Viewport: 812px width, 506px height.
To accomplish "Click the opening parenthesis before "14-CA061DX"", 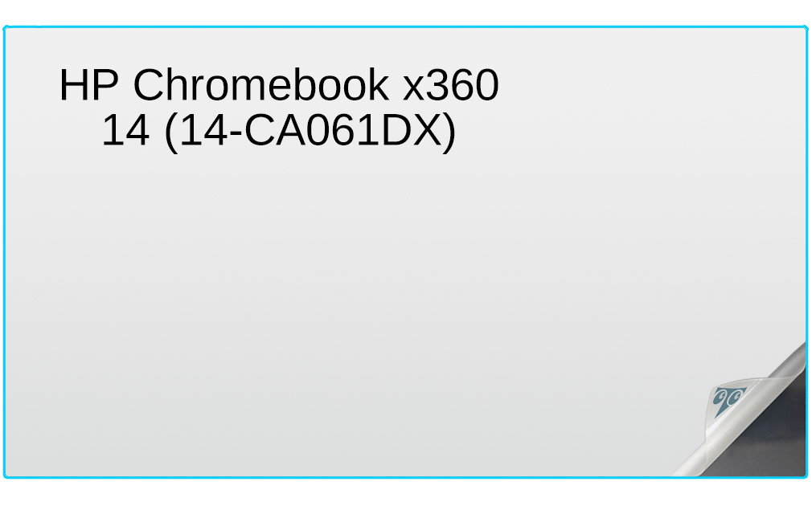I will pyautogui.click(x=170, y=133).
